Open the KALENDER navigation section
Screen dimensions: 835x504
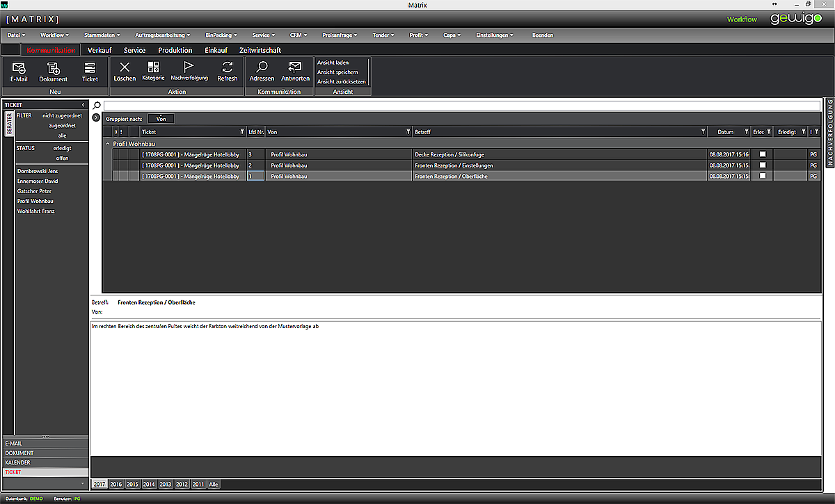tap(46, 462)
